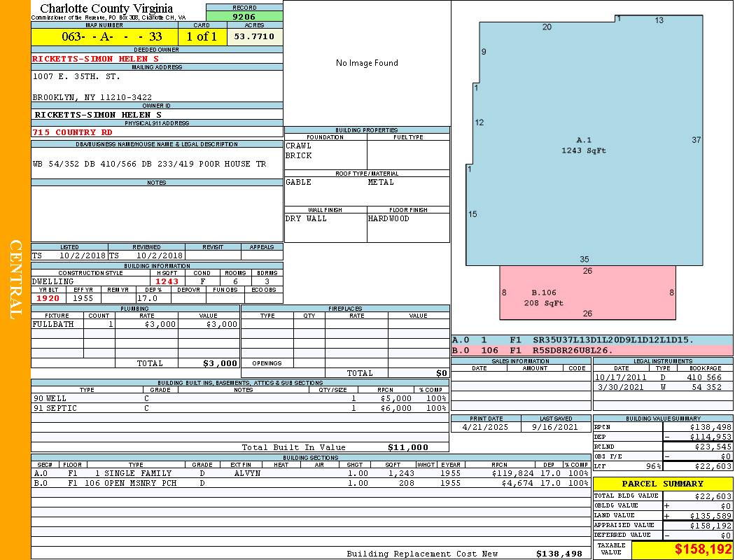The height and width of the screenshot is (560, 735).
Task: Select the 91 SEPTIC built-in row
Action: (238, 408)
